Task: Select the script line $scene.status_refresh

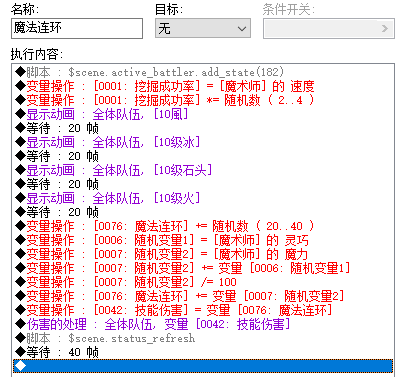Action: pos(203,338)
